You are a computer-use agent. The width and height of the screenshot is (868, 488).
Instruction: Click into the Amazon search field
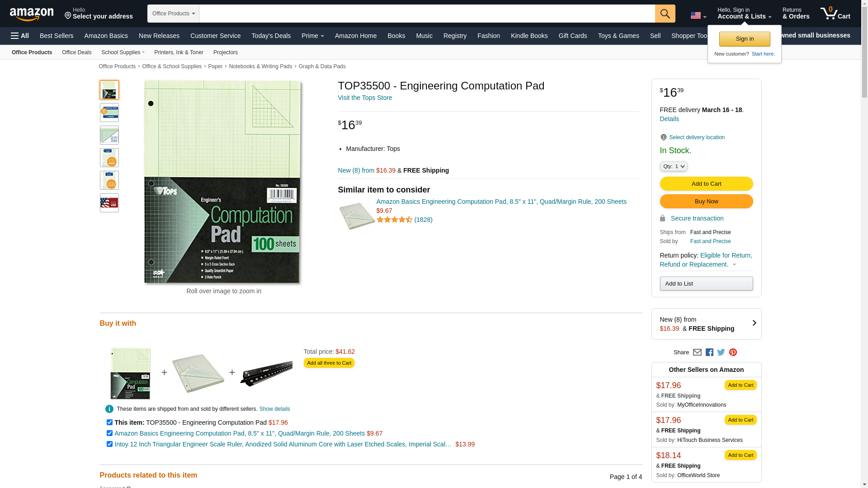[x=427, y=14]
